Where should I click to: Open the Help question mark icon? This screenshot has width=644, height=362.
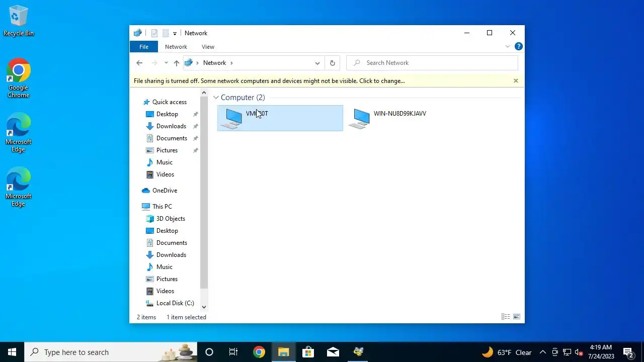pos(518,47)
